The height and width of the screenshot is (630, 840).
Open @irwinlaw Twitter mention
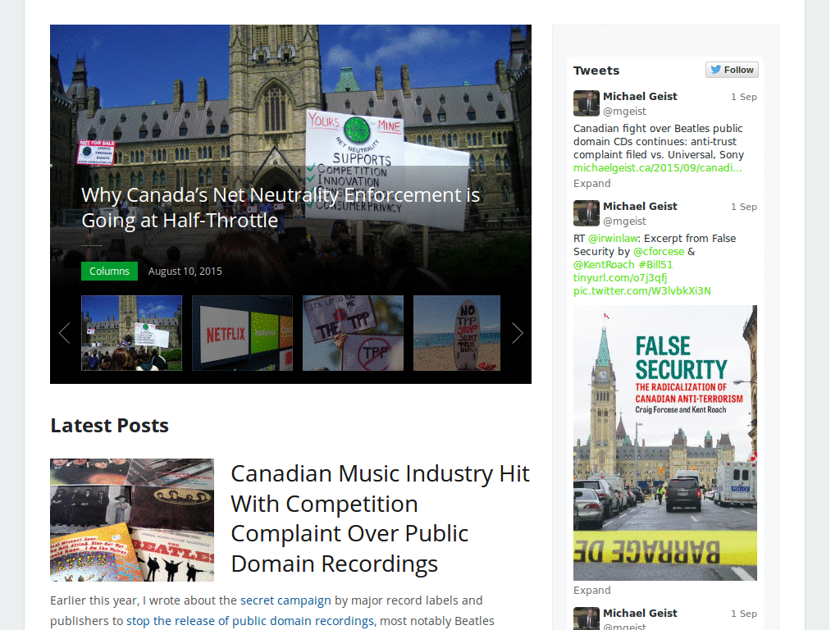(613, 239)
